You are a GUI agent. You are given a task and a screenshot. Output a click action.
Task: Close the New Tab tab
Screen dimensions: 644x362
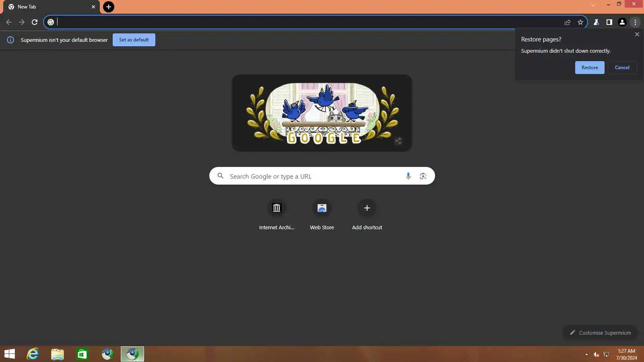pos(93,7)
